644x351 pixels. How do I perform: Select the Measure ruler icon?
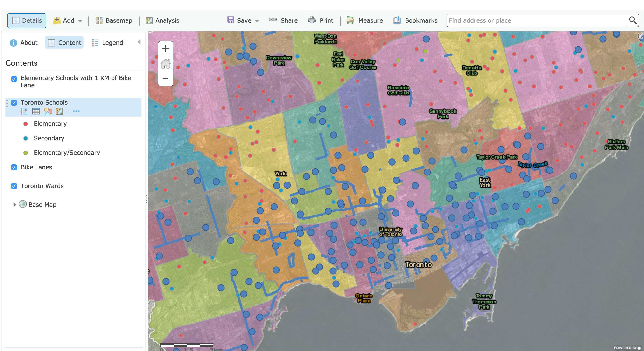click(x=350, y=20)
